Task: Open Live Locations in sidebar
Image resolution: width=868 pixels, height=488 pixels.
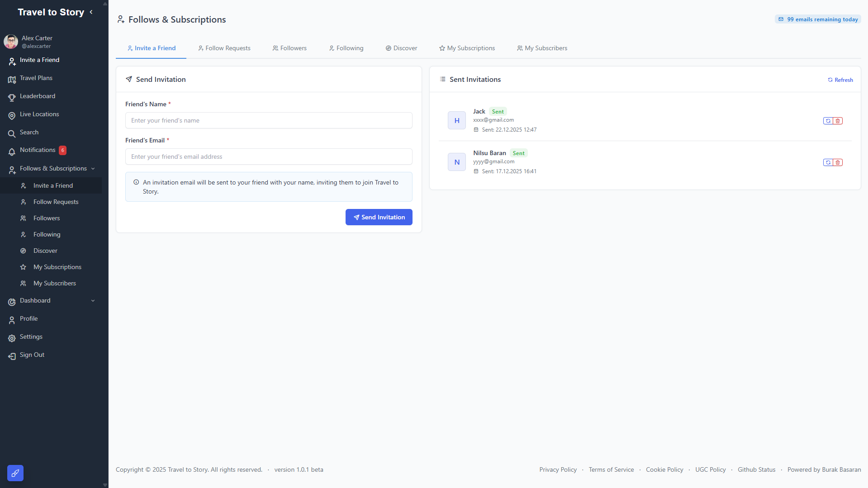Action: pyautogui.click(x=39, y=114)
